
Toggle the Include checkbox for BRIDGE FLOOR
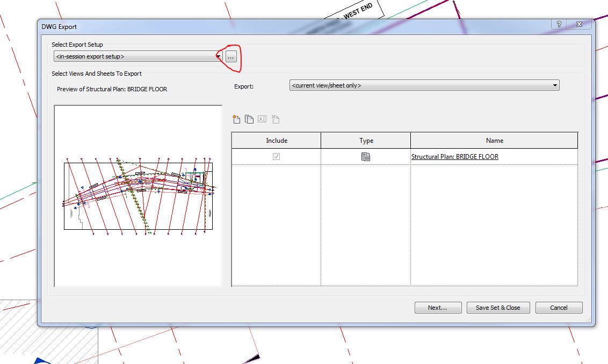(276, 156)
